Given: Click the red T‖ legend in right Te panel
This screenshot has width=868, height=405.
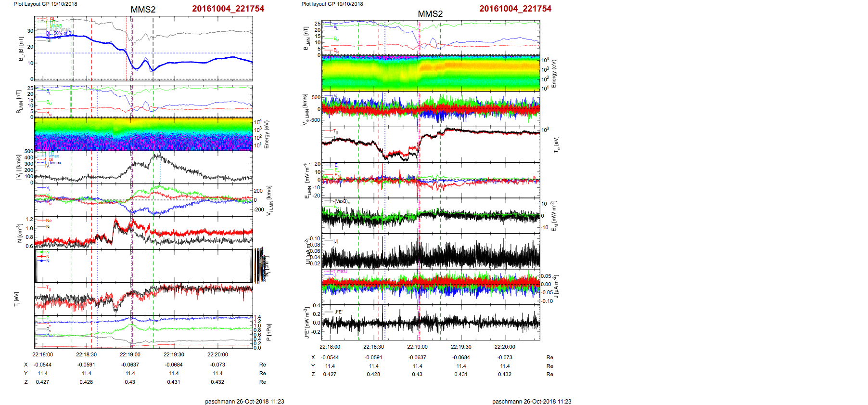Looking at the screenshot, I should (x=335, y=131).
